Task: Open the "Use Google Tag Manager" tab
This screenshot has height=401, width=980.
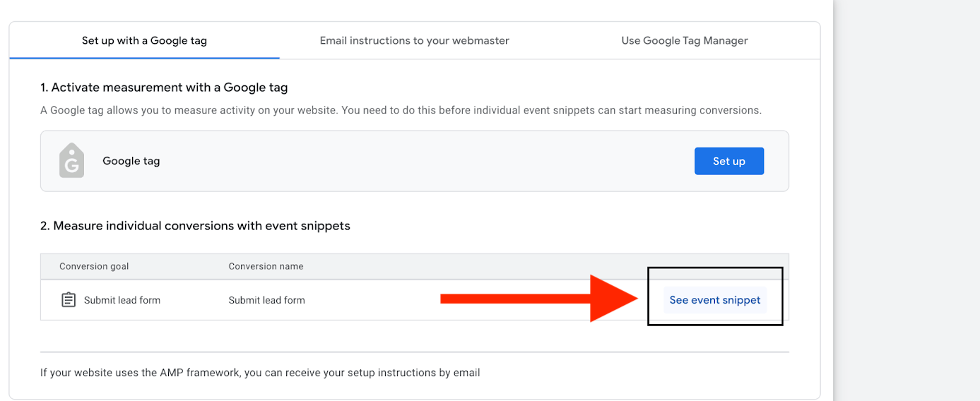Action: pos(684,40)
